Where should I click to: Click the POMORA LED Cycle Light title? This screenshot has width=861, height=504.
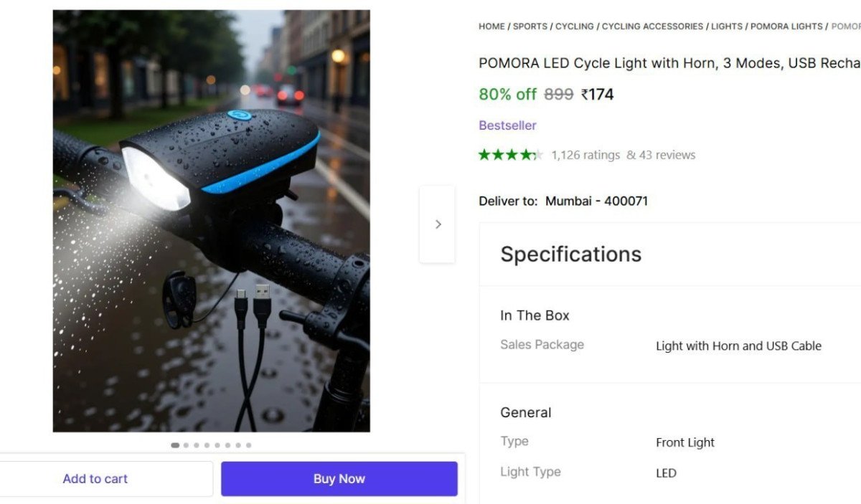tap(669, 63)
